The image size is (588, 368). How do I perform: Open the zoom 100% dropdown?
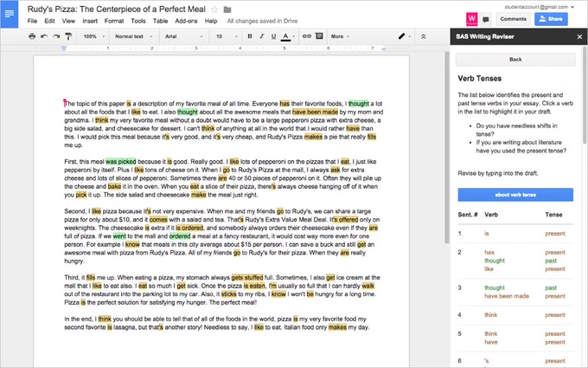(x=93, y=36)
